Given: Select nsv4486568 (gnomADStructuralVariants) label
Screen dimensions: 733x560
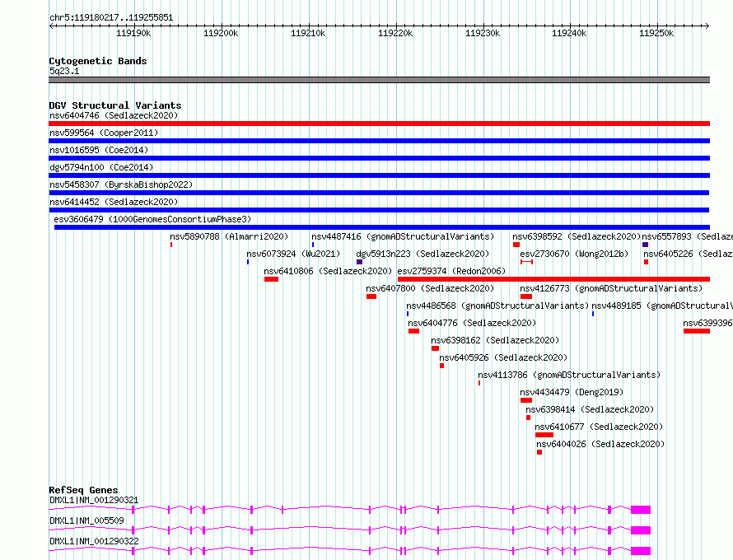Looking at the screenshot, I should [497, 306].
